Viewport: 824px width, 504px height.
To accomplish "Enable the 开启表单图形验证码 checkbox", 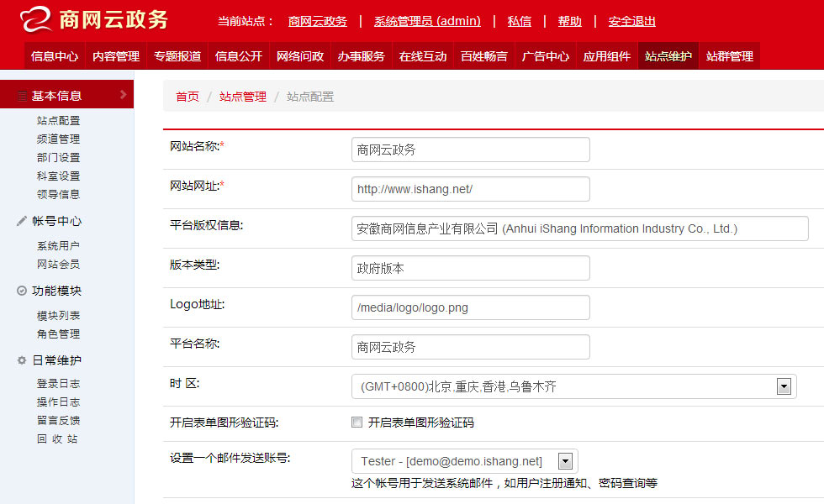I will [357, 422].
